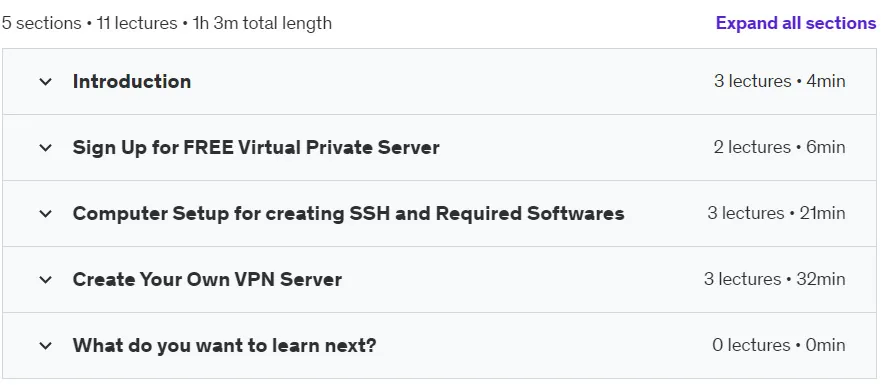The height and width of the screenshot is (385, 881).
Task: Open What do you want to learn next? title
Action: click(x=225, y=345)
